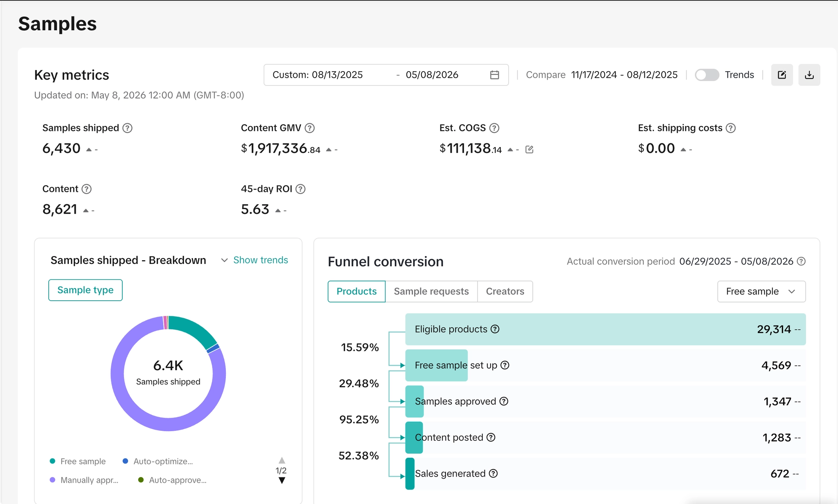The width and height of the screenshot is (838, 504).
Task: Toggle the Auto-optimize legend entry
Action: tap(158, 461)
